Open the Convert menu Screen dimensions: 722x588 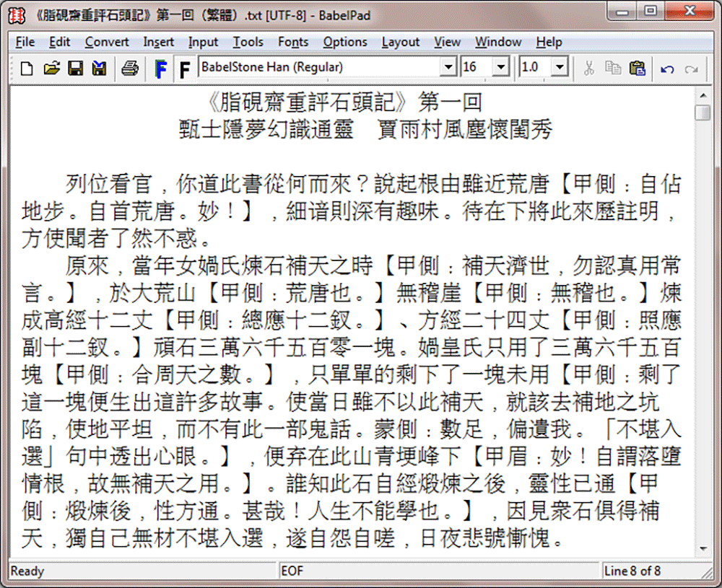(x=107, y=42)
